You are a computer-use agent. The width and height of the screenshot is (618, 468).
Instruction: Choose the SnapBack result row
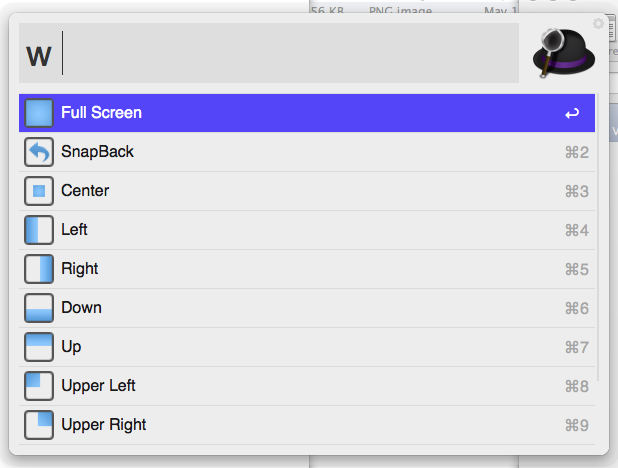(300, 152)
